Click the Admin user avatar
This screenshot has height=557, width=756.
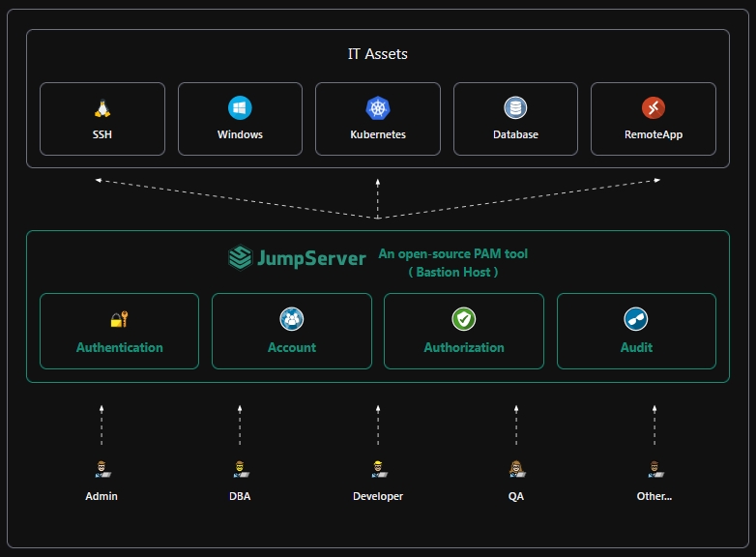pos(102,469)
